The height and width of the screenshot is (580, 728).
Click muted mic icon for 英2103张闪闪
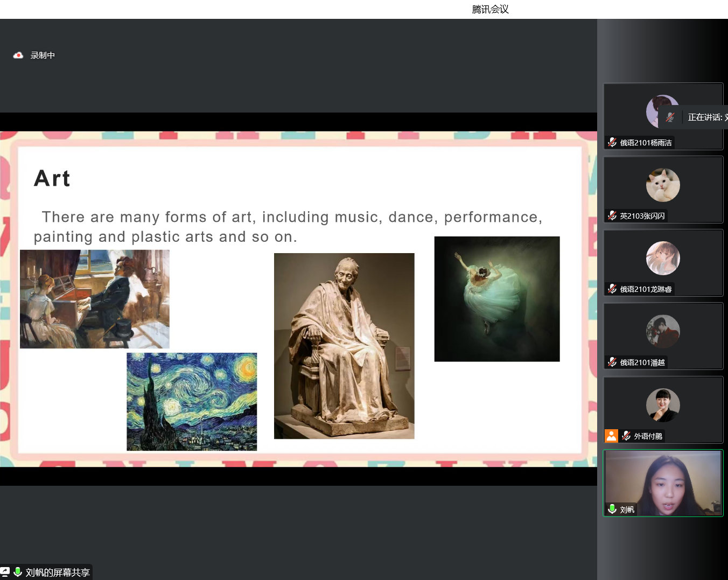click(612, 215)
